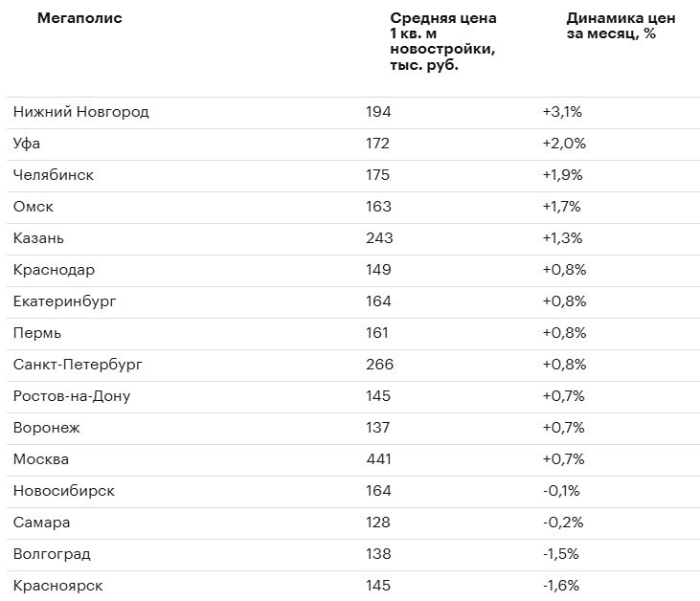The image size is (700, 601).
Task: Click Краснодар in the table
Action: (x=55, y=270)
